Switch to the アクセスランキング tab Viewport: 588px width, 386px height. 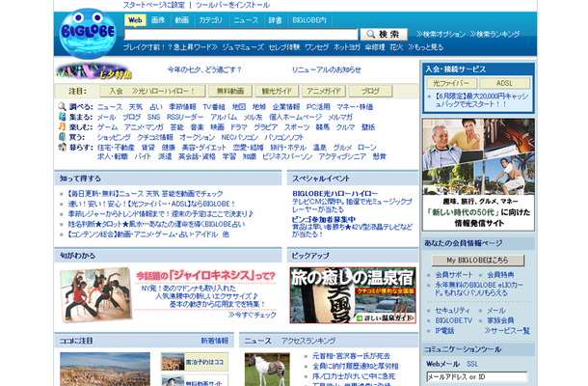click(x=308, y=341)
